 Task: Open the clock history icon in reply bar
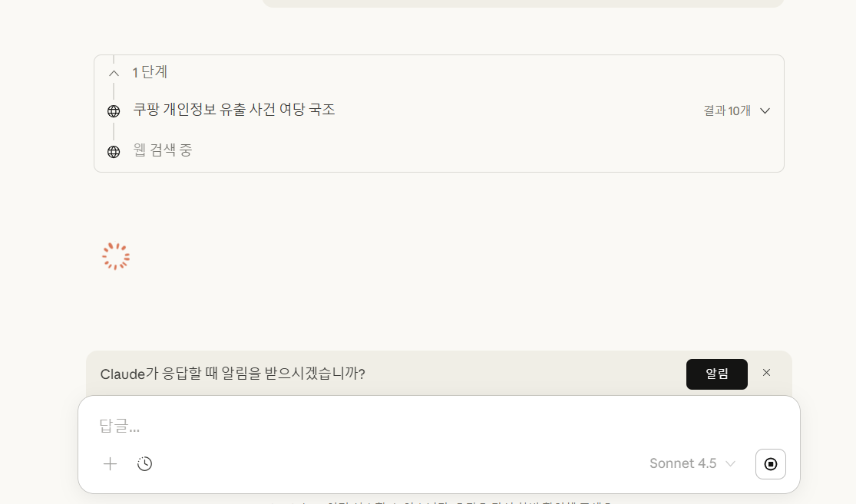pyautogui.click(x=144, y=463)
